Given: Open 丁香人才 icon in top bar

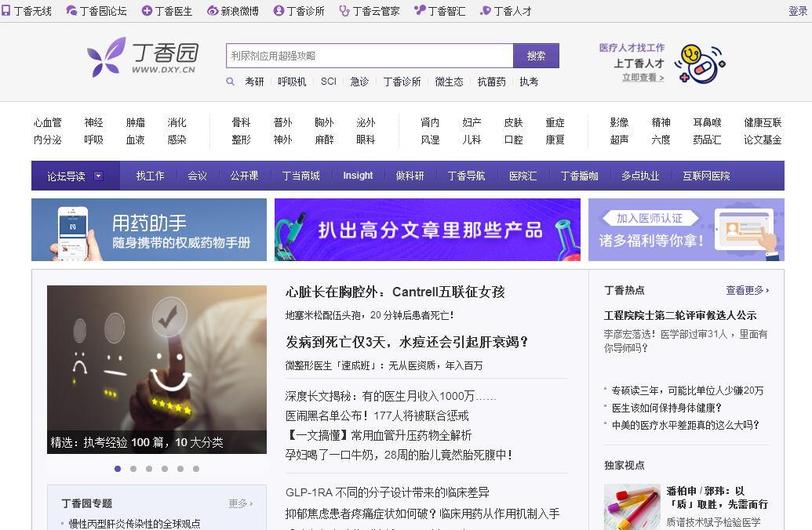Looking at the screenshot, I should click(486, 11).
